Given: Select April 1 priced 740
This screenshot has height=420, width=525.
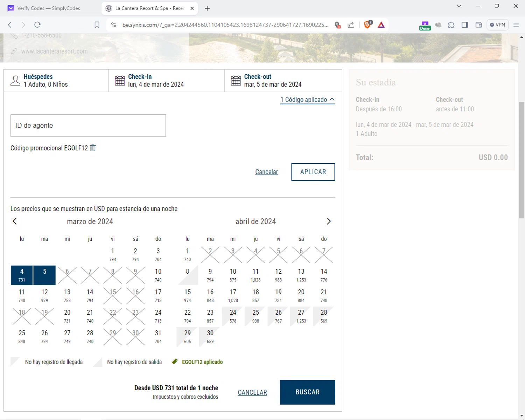Looking at the screenshot, I should (x=188, y=254).
